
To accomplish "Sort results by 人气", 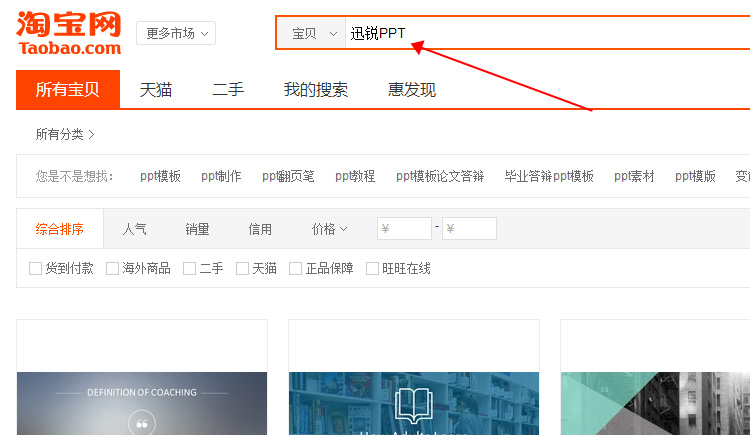I will (x=134, y=229).
